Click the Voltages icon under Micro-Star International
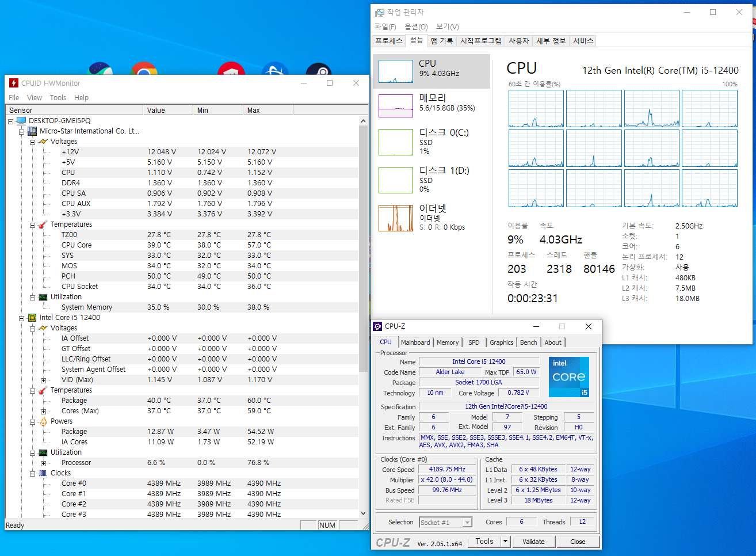The height and width of the screenshot is (556, 756). pyautogui.click(x=43, y=142)
